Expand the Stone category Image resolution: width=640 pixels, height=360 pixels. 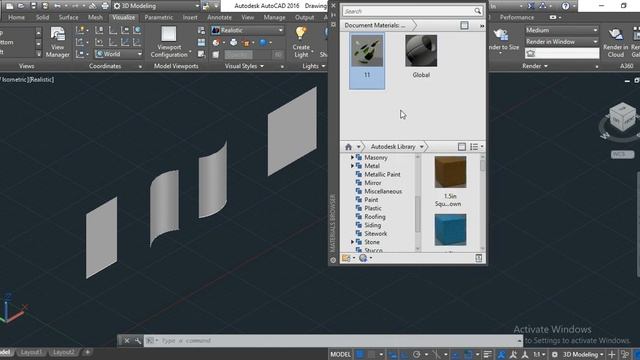352,242
